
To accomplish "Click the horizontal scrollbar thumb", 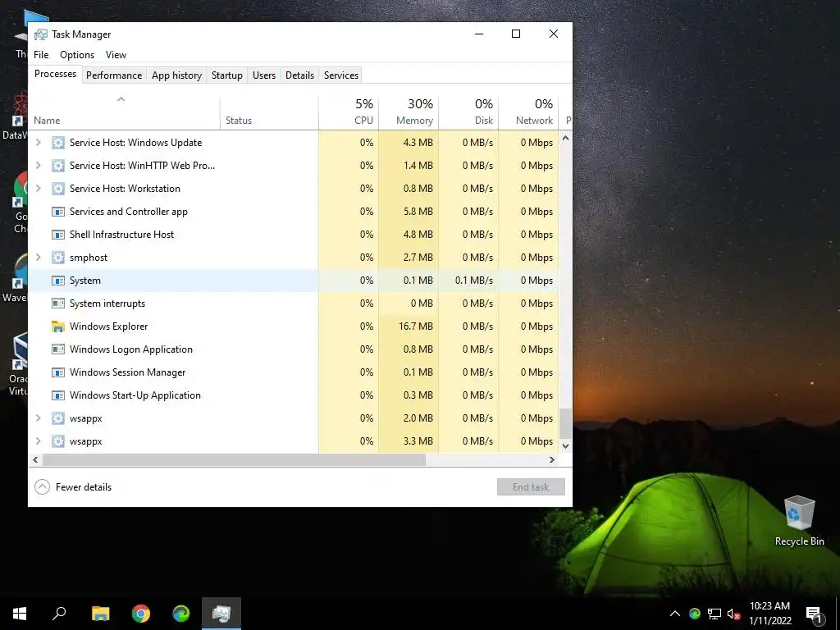I will click(234, 459).
